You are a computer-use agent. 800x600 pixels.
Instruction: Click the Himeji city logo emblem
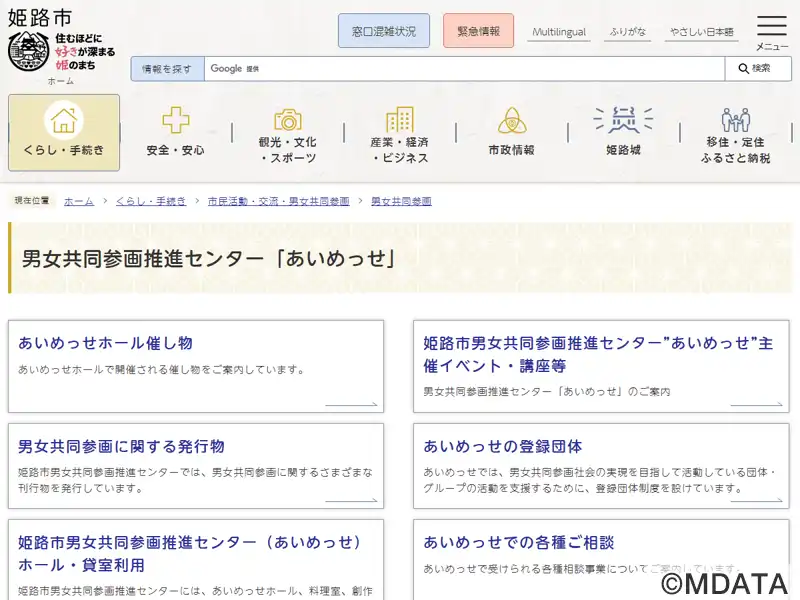(28, 50)
